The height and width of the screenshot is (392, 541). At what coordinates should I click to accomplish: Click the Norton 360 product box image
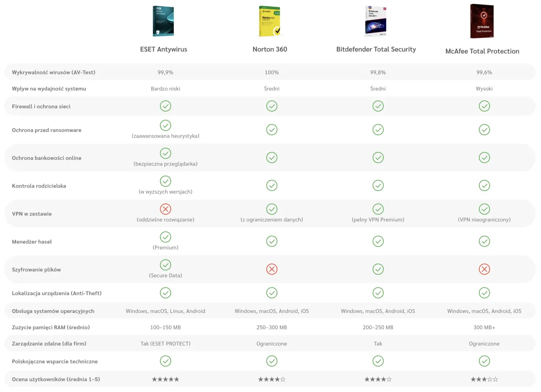tap(270, 21)
